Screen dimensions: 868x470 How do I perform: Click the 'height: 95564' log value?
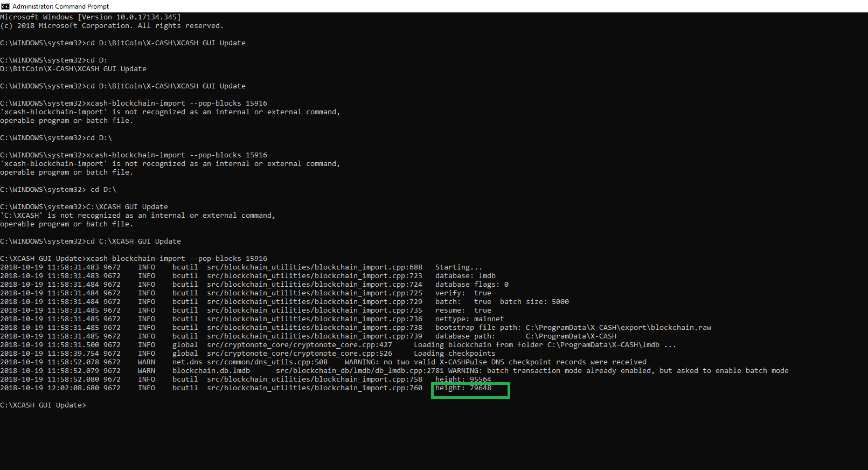pyautogui.click(x=463, y=379)
